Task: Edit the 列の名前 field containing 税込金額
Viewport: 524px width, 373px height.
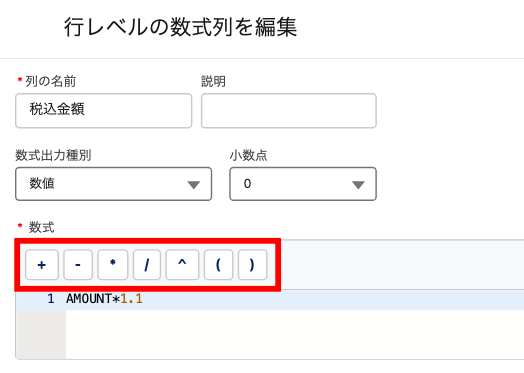Action: 104,111
